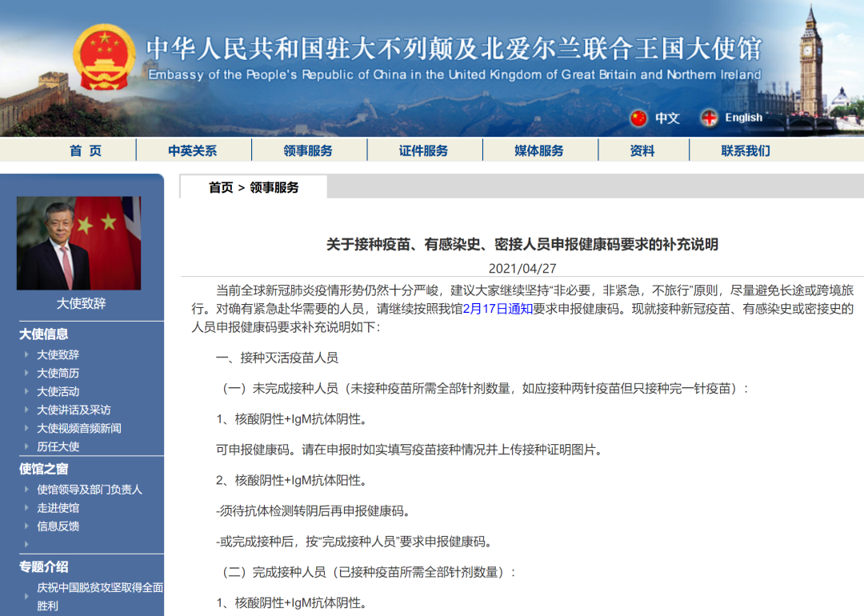
Task: Click the Chinese flag icon next to 中文
Action: 638,118
